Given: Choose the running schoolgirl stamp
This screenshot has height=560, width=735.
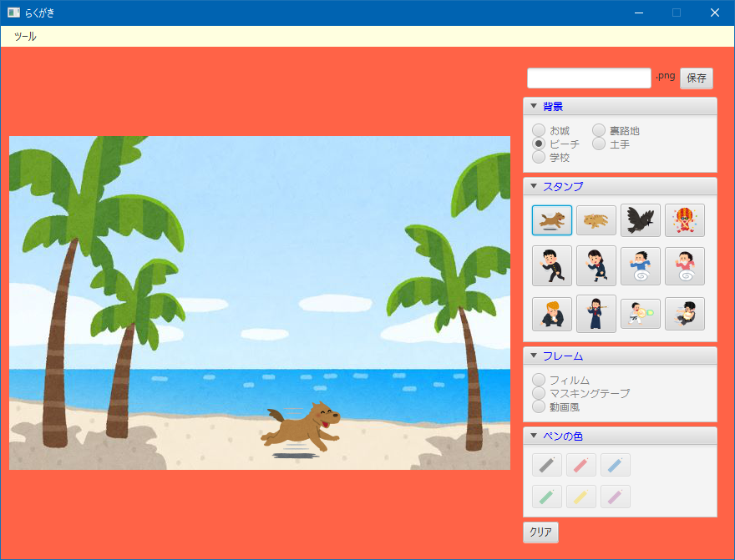Looking at the screenshot, I should 596,266.
